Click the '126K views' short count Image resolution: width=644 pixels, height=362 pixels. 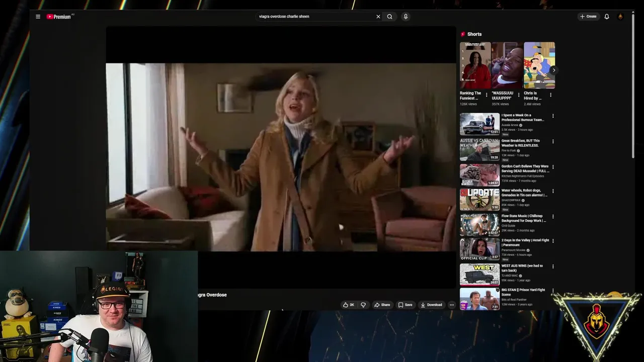pos(468,104)
